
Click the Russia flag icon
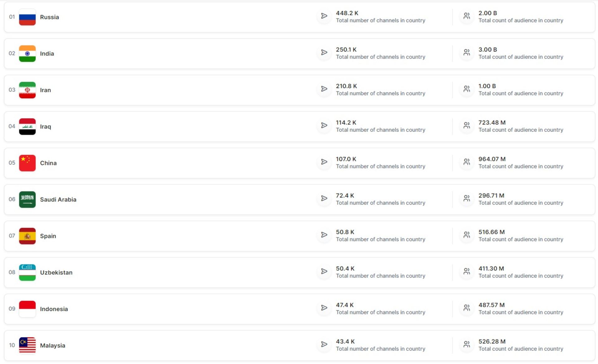pos(27,17)
